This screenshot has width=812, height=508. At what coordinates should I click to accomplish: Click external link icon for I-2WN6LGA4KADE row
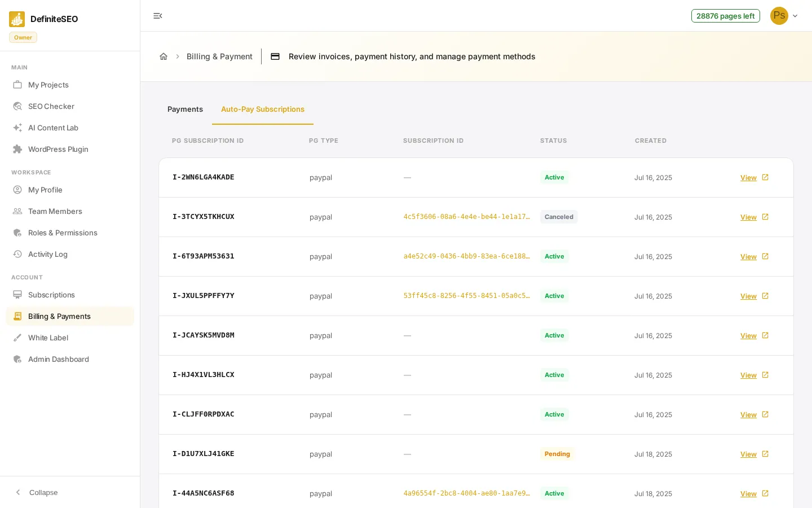pyautogui.click(x=765, y=177)
